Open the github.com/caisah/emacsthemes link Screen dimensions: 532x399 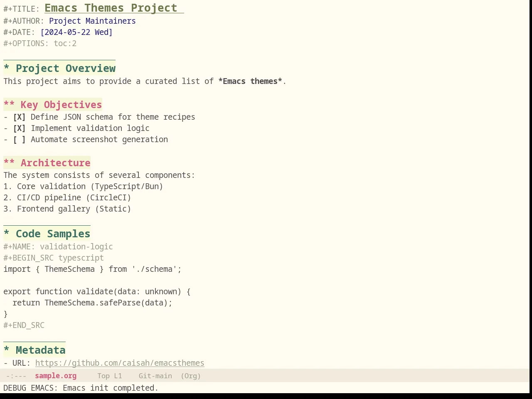tap(120, 363)
